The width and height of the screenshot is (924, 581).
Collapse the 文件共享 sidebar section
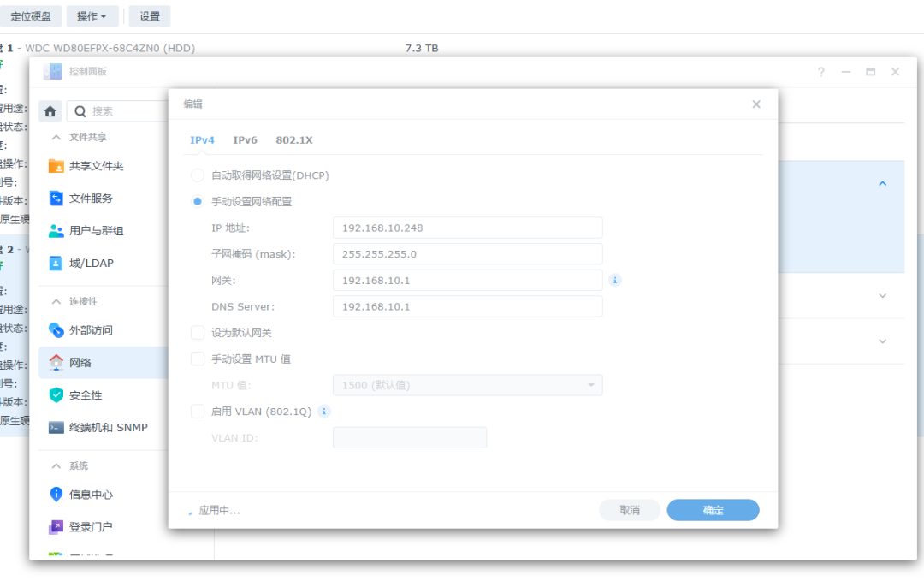56,137
